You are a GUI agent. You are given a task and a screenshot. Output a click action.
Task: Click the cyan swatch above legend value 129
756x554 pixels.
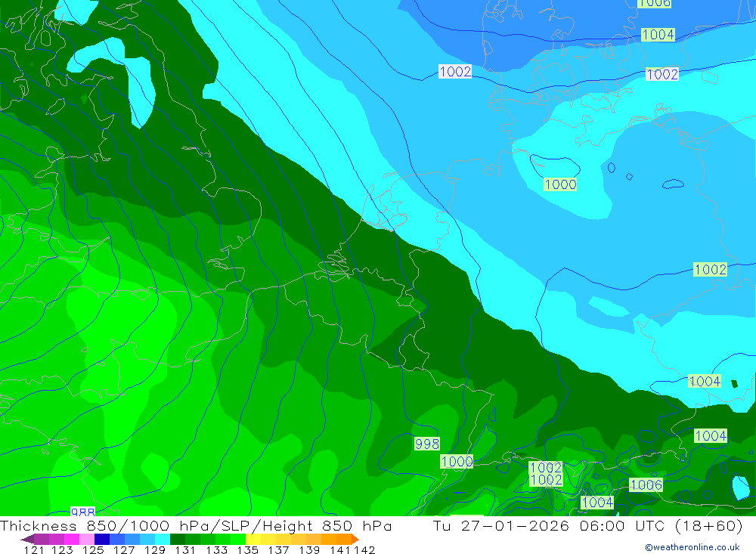pos(163,539)
